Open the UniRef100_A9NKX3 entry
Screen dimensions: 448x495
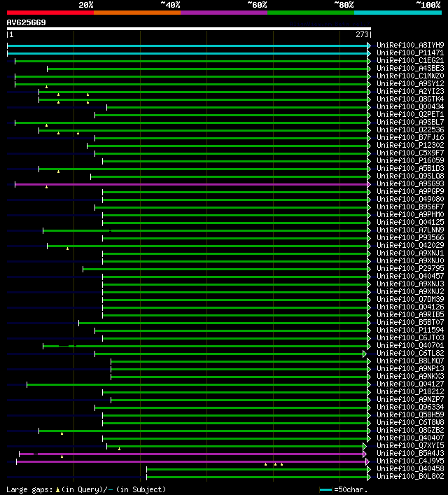(x=410, y=376)
